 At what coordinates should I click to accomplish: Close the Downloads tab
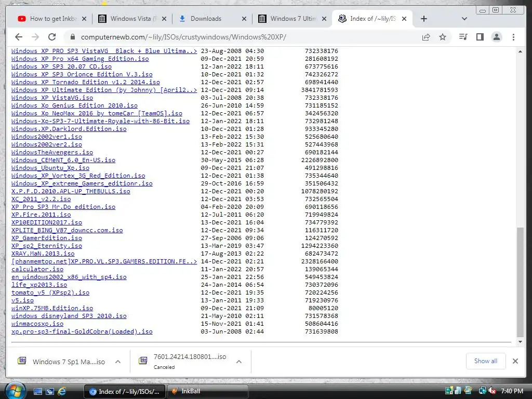pyautogui.click(x=244, y=19)
